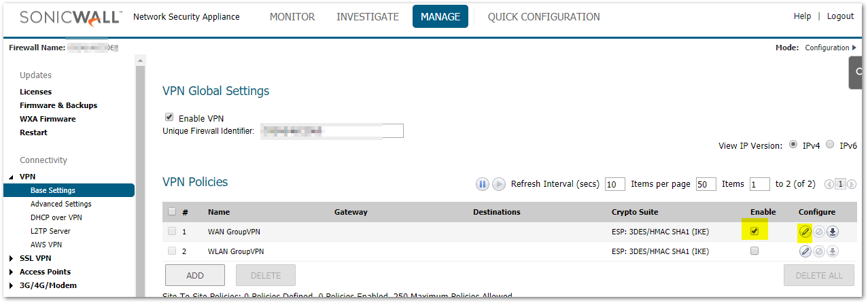Pause the VPN policies auto-refresh

483,184
